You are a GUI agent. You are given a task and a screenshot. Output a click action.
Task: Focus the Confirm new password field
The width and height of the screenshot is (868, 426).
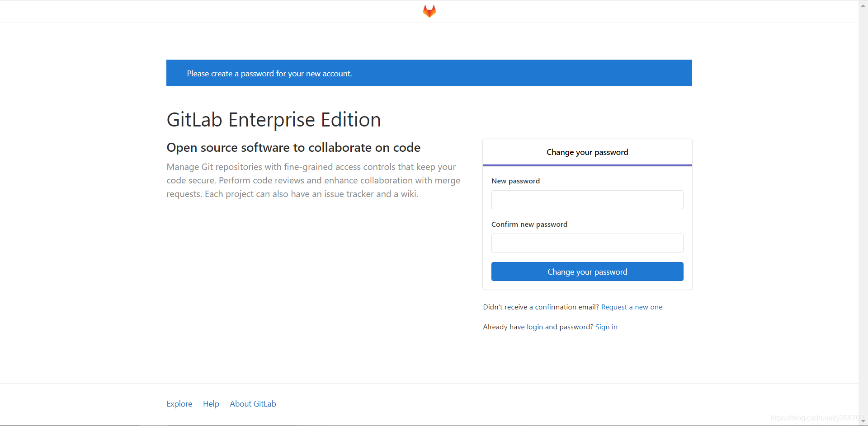(587, 243)
